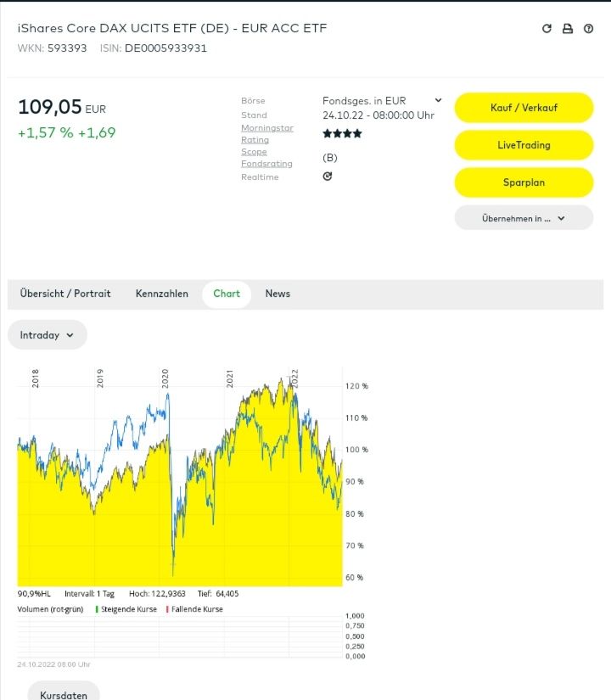Click the refresh icon next to the ETF title
The height and width of the screenshot is (700, 611).
547,29
